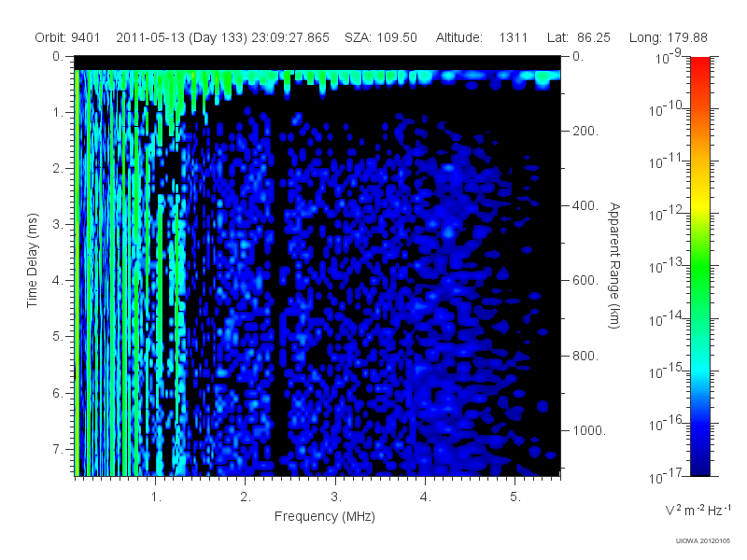The image size is (747, 560).
Task: Click the '4.' frequency axis tick label
Action: (x=426, y=497)
